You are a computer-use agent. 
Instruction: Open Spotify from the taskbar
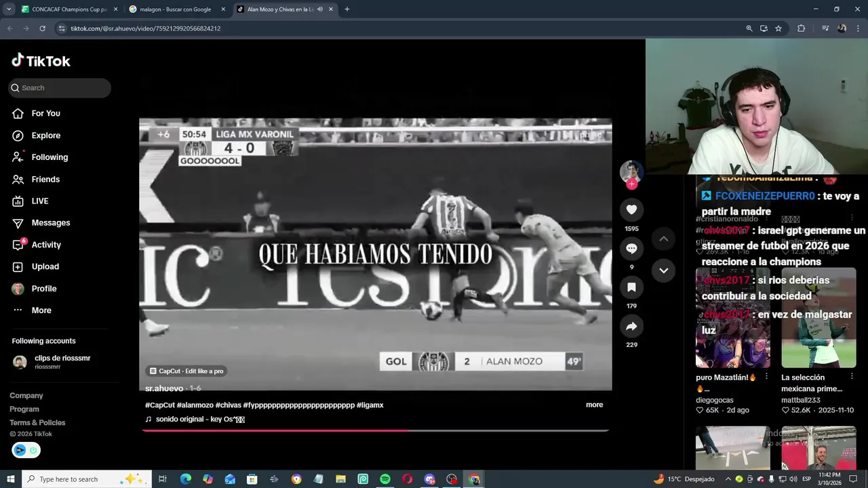click(x=385, y=479)
